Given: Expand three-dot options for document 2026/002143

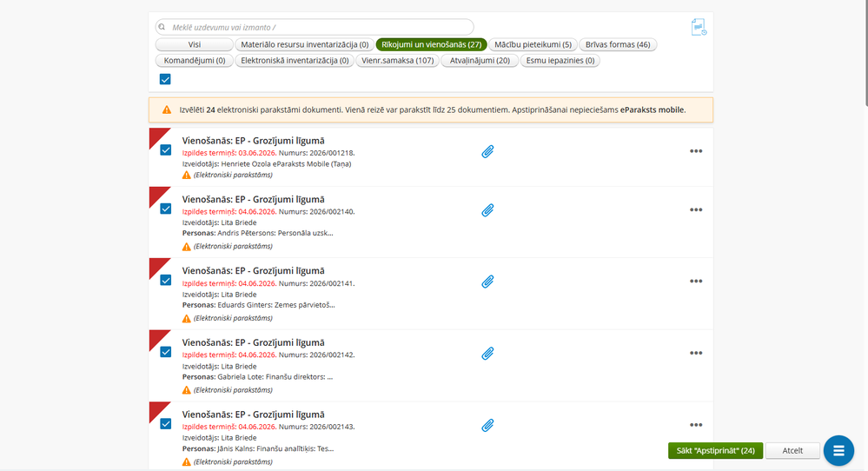Looking at the screenshot, I should point(696,425).
